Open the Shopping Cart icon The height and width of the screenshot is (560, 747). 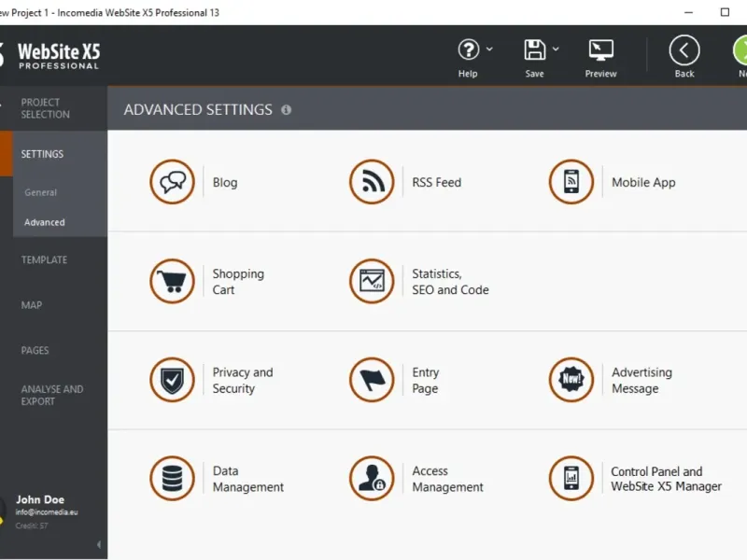[172, 281]
